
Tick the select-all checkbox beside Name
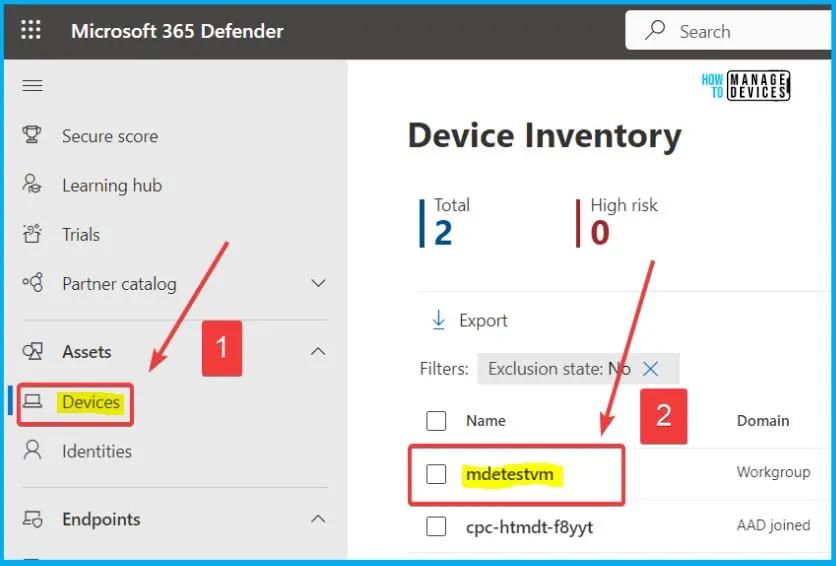coord(436,421)
